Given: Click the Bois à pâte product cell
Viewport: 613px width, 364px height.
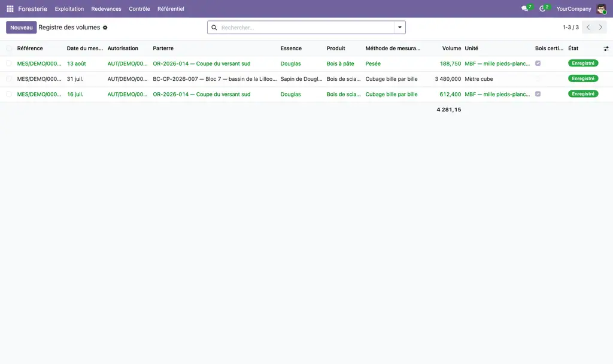Looking at the screenshot, I should [341, 63].
